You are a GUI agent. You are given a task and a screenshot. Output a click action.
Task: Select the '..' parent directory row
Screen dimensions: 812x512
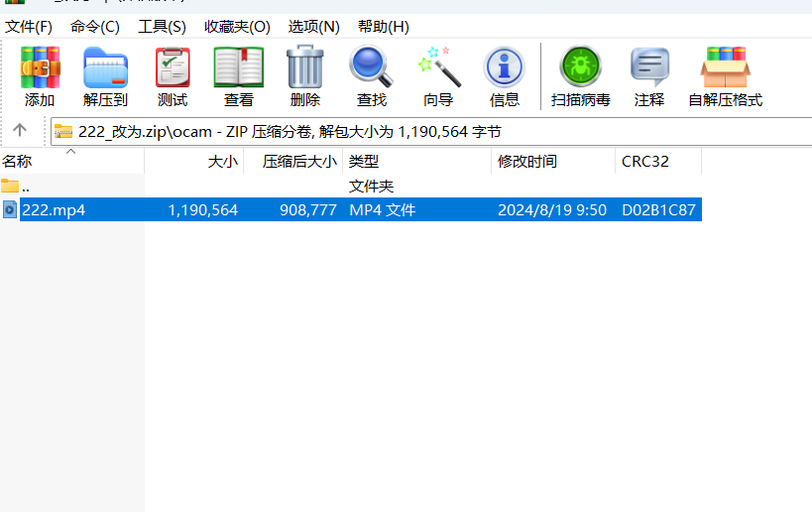[x=351, y=186]
